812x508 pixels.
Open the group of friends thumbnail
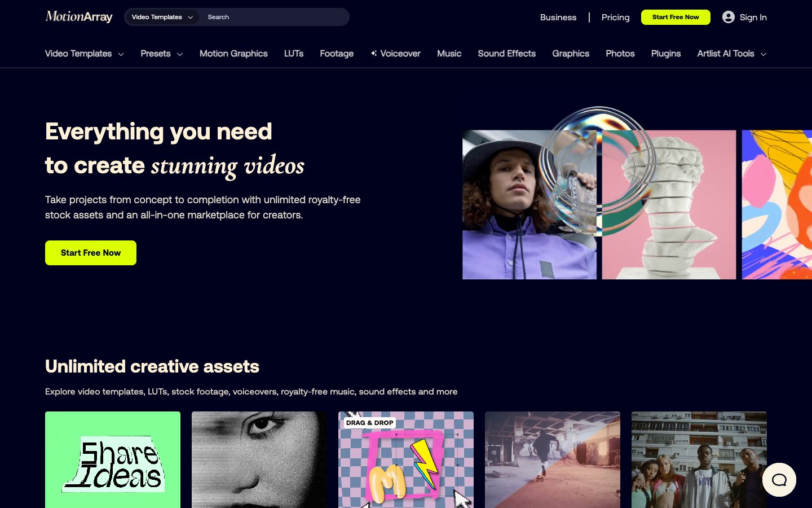pos(699,459)
